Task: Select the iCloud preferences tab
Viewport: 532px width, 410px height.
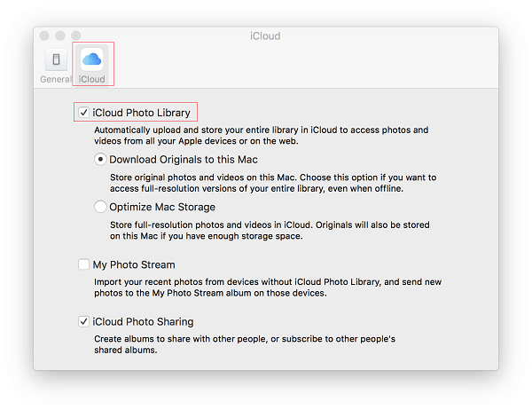Action: coord(92,65)
